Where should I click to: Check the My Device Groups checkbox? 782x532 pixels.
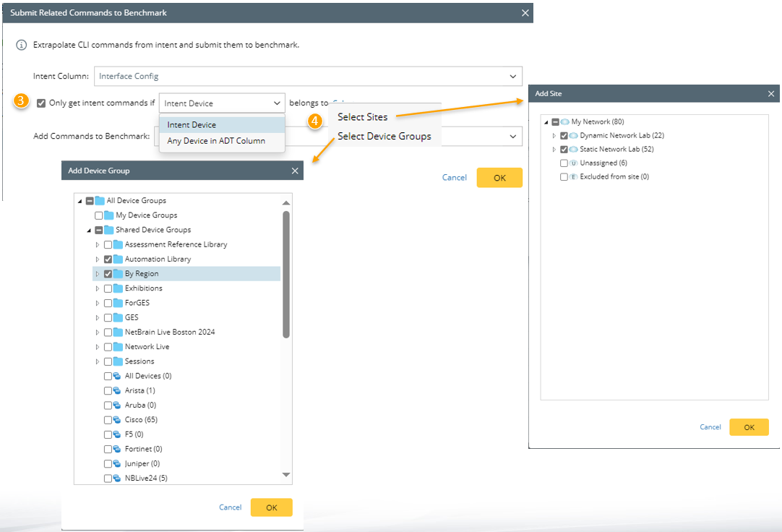click(x=99, y=215)
